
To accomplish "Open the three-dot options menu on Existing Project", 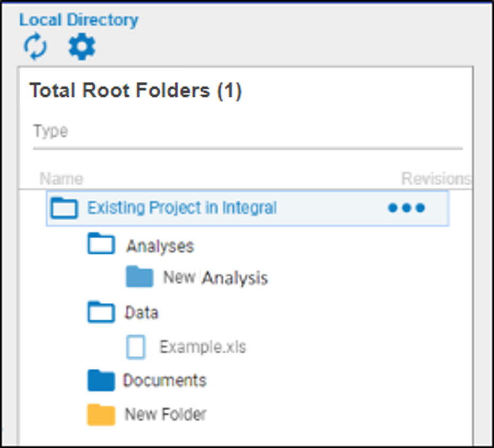I will [406, 208].
